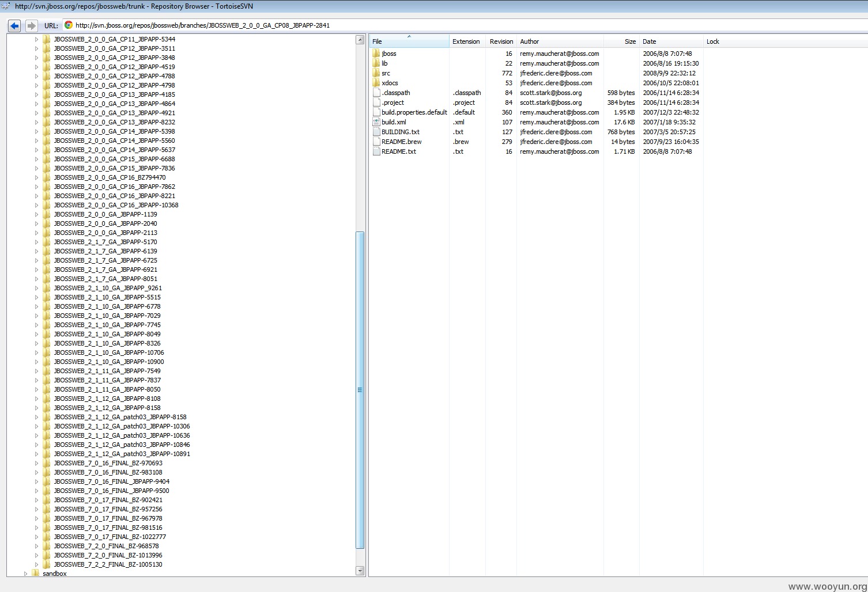868x592 pixels.
Task: Click folder icon of JBOSSWEB_7_2_2_FINAL_BZ-1005130
Action: coord(47,564)
